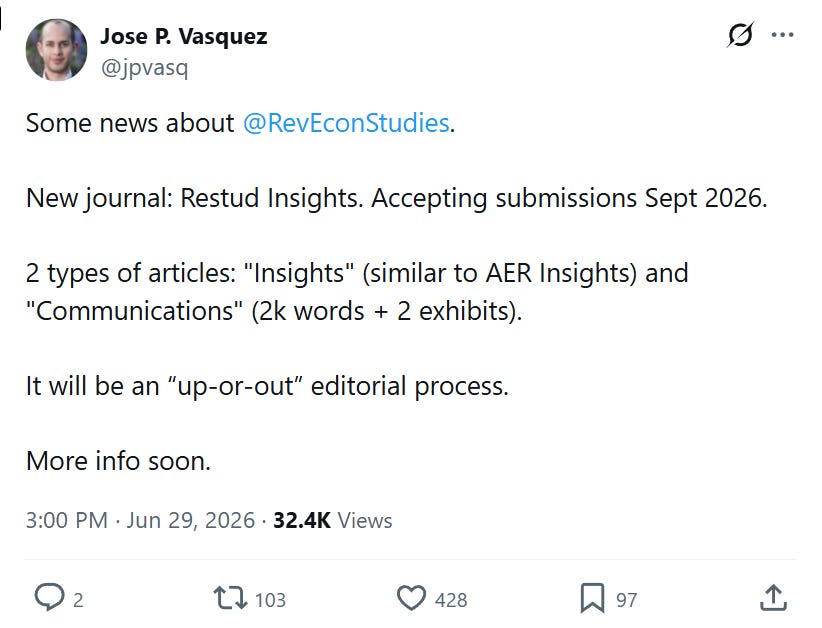Open the Grok explain-post icon
Screen dimensions: 822x628
(x=741, y=35)
